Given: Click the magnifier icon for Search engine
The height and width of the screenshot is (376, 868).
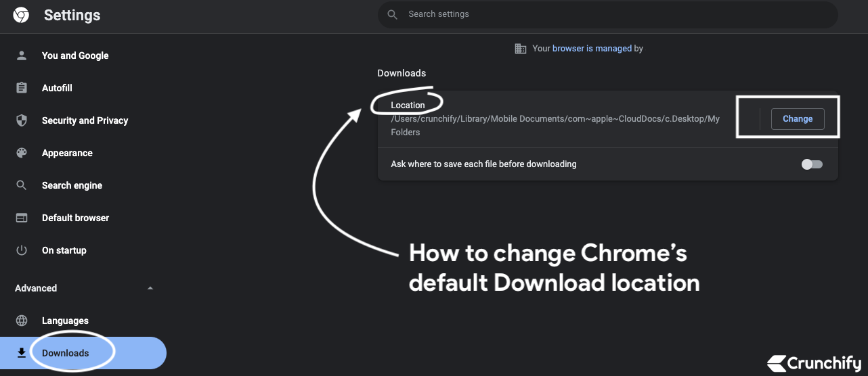Looking at the screenshot, I should (22, 185).
